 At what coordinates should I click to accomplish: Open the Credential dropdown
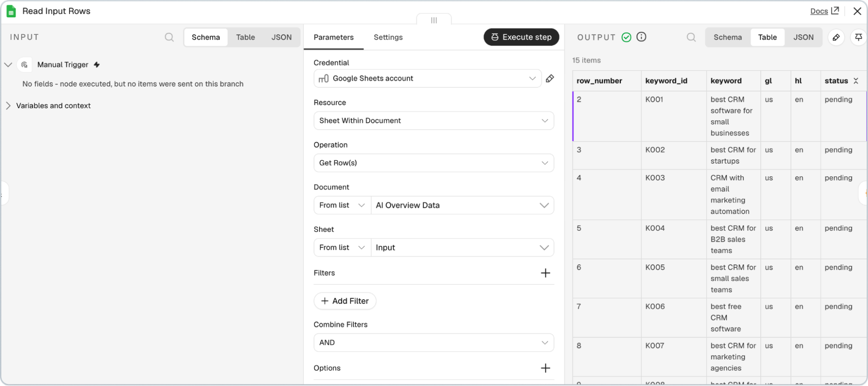pos(427,79)
